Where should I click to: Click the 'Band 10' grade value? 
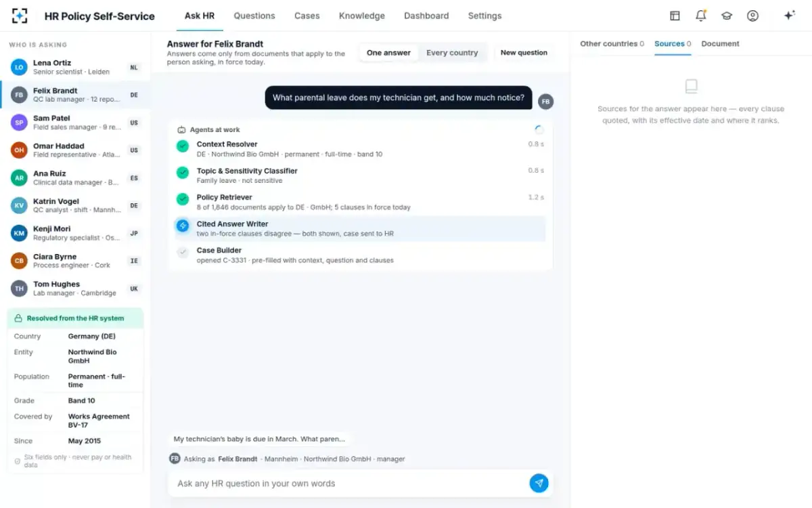click(82, 400)
